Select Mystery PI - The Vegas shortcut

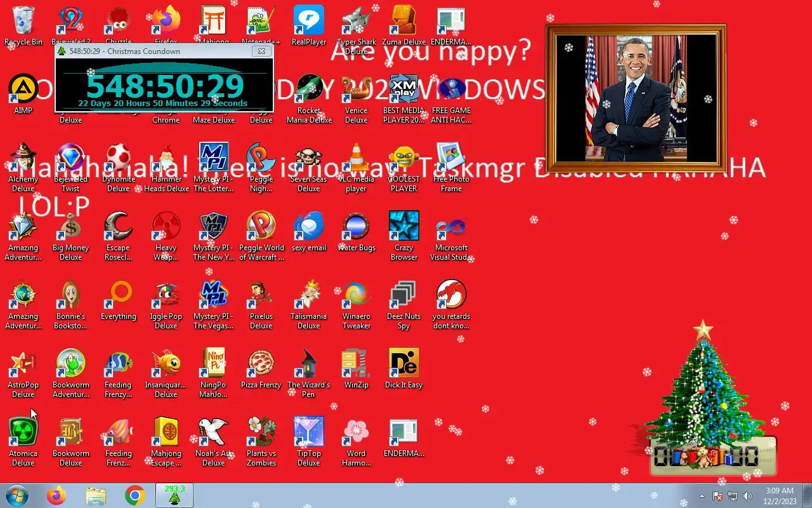click(214, 304)
